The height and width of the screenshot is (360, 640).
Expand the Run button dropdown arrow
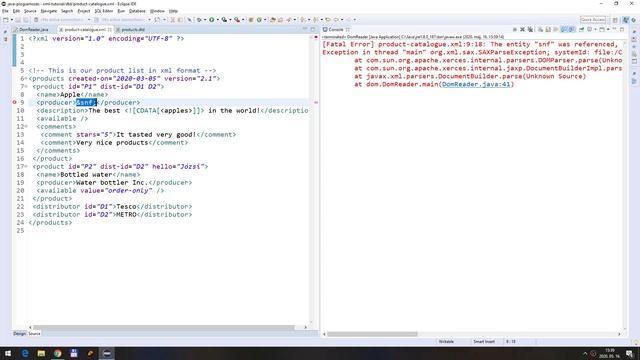pyautogui.click(x=217, y=20)
